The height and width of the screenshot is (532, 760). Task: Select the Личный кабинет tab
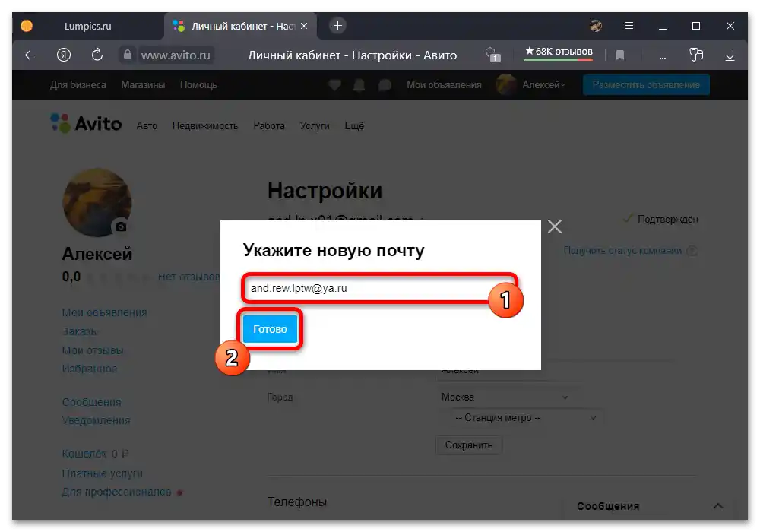tap(241, 26)
